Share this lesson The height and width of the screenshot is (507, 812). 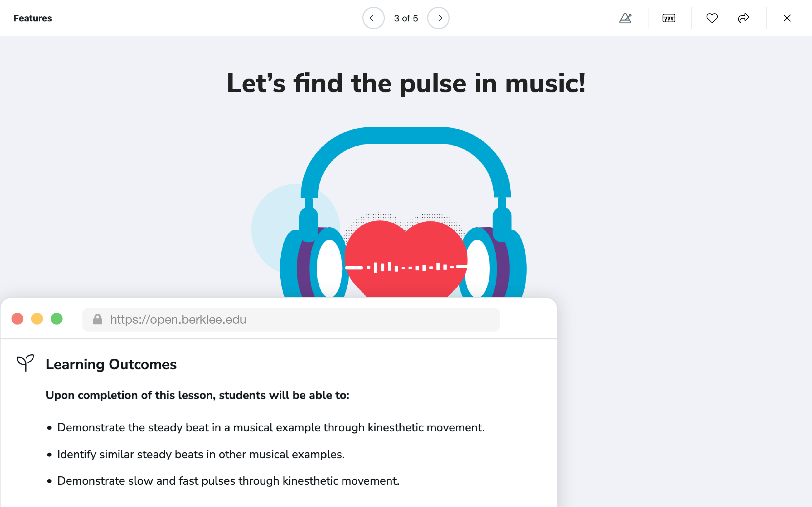744,18
